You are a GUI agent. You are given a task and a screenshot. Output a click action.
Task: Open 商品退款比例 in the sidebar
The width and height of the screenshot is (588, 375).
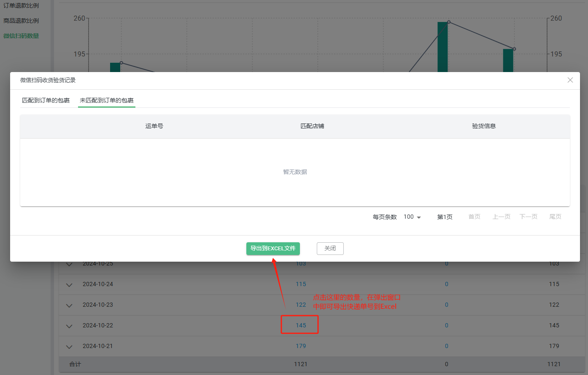(x=21, y=21)
